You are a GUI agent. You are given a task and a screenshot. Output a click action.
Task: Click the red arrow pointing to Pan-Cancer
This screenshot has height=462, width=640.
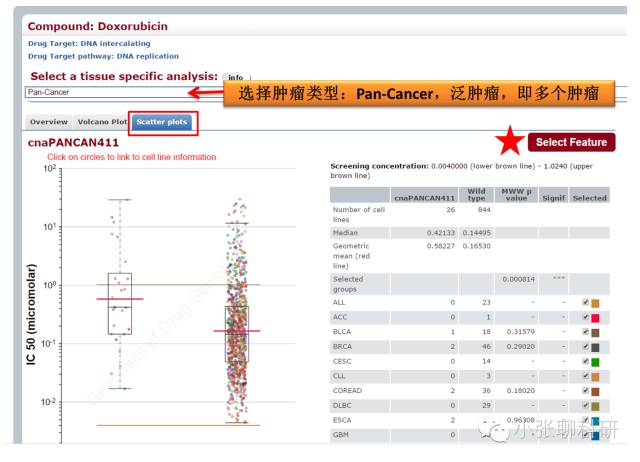coord(206,93)
